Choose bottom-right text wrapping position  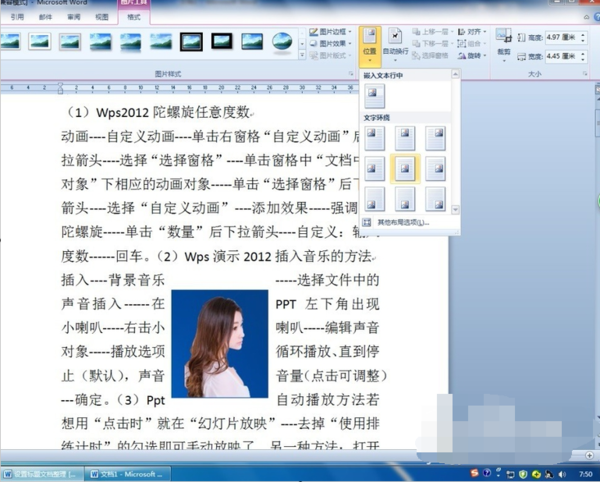(435, 199)
